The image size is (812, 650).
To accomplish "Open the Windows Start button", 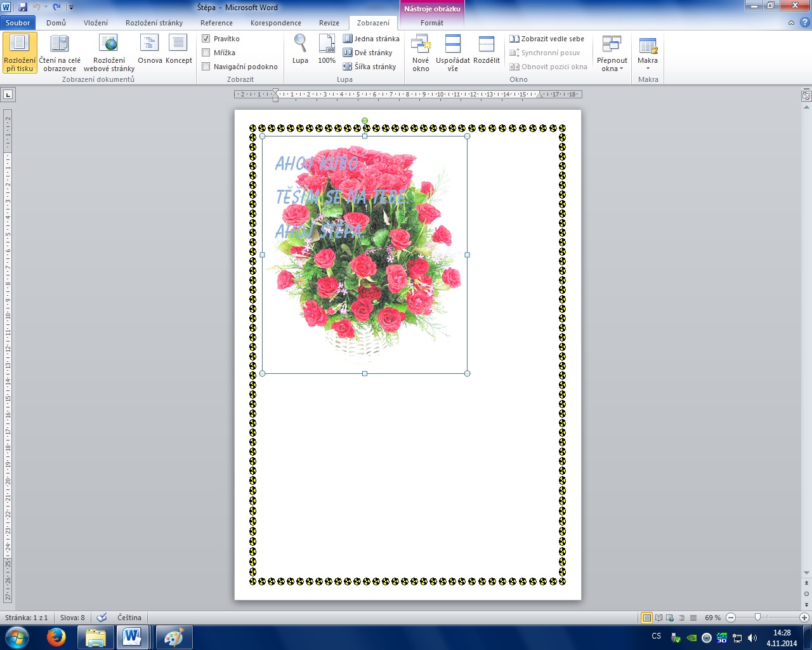I will pyautogui.click(x=17, y=637).
